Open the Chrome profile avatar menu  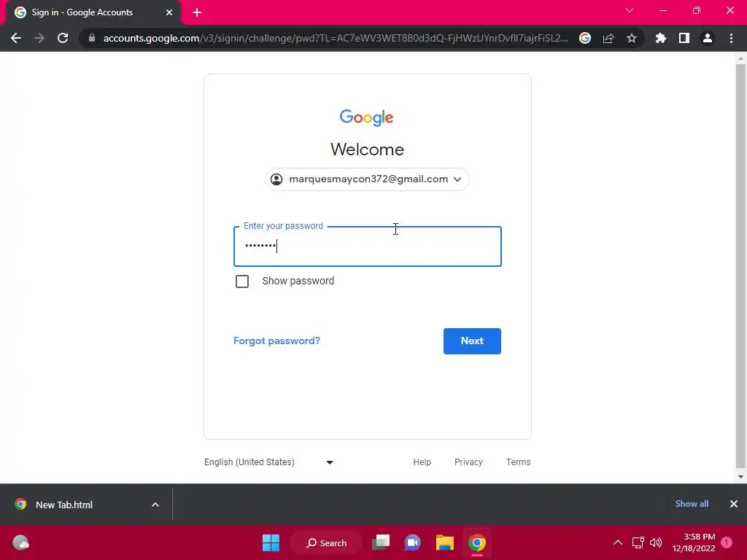pos(708,38)
